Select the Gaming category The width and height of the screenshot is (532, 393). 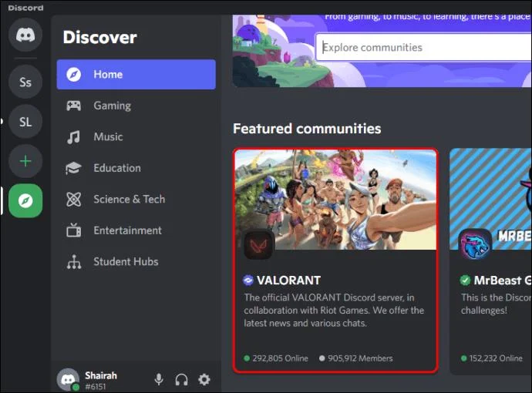[x=136, y=106]
